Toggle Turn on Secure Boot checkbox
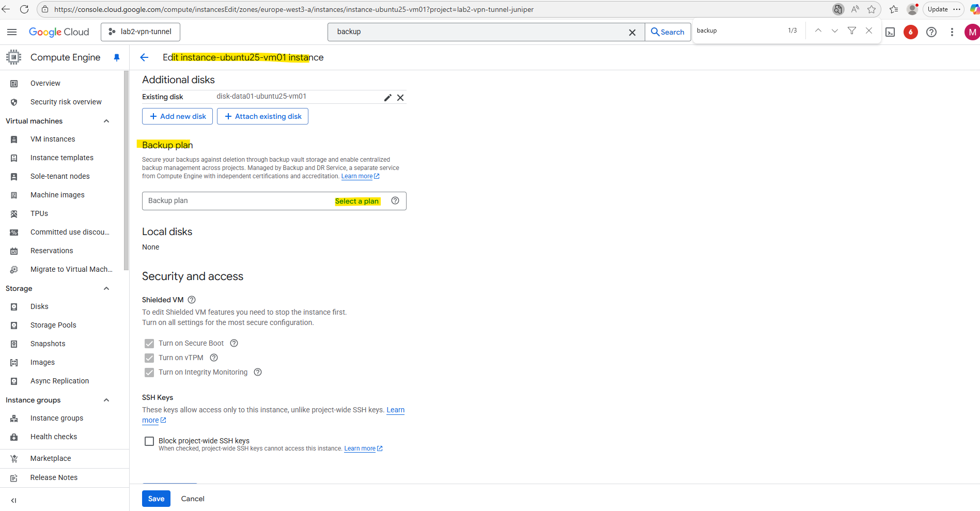This screenshot has height=511, width=980. point(149,344)
